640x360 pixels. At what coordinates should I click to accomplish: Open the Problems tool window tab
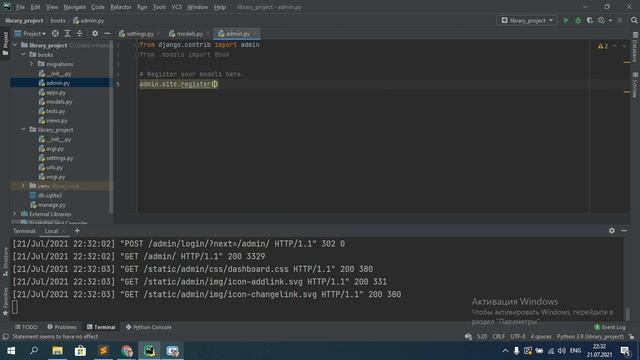(62, 327)
